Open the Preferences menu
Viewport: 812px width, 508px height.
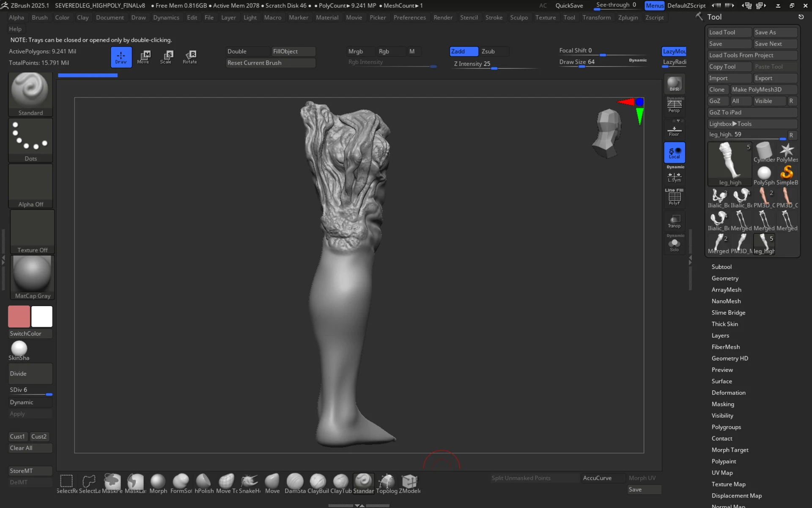click(x=409, y=17)
